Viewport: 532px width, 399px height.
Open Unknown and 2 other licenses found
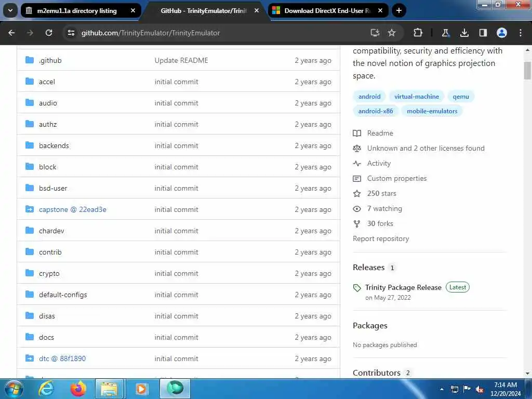point(426,148)
